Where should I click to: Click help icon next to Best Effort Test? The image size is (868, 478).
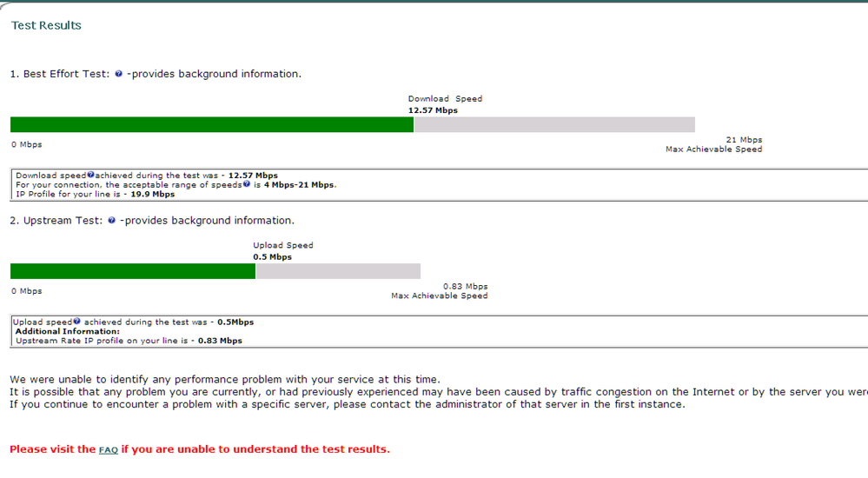(x=118, y=74)
